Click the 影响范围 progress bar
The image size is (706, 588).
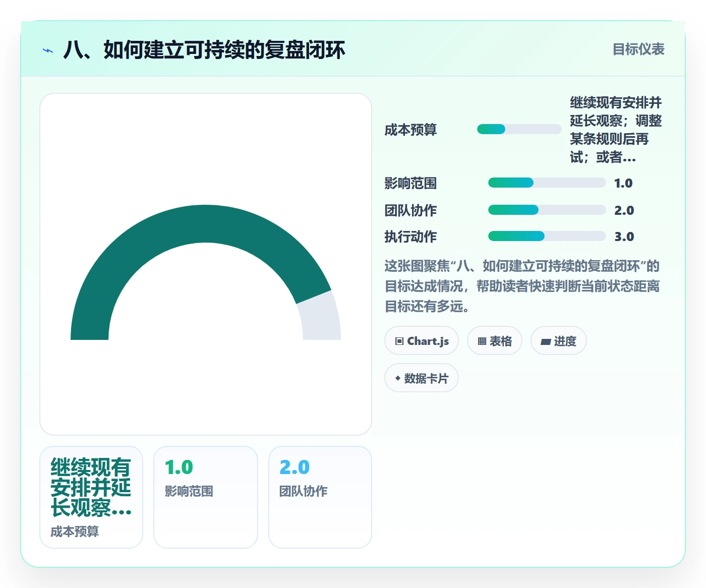click(547, 183)
